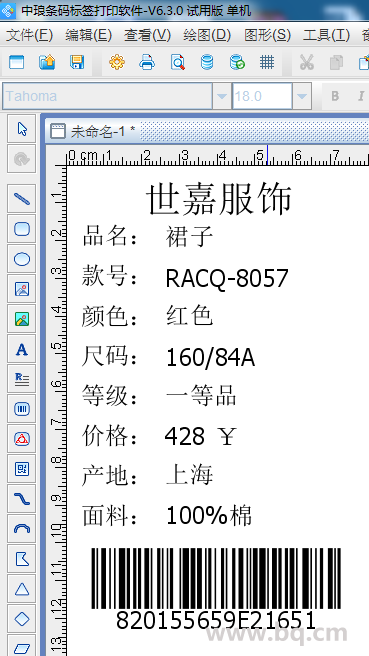369x656 pixels.
Task: Click the printer icon to print
Action: tap(147, 62)
